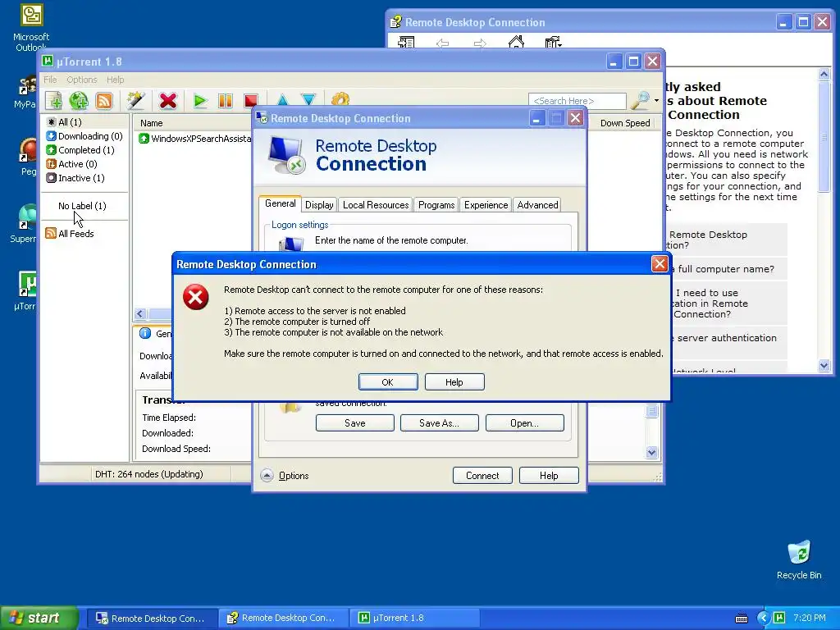Click OK in the error dialog
This screenshot has height=630, width=840.
click(x=388, y=382)
